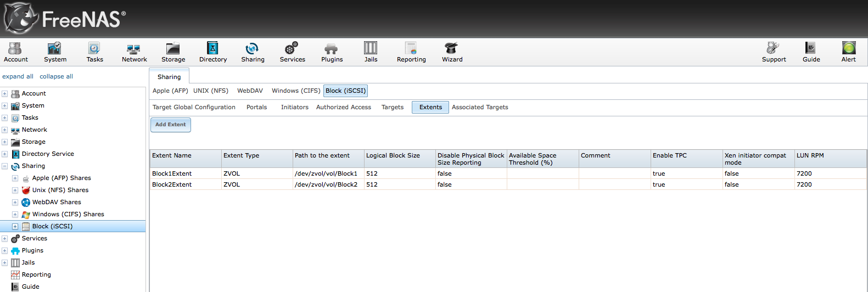Click the Apple (AFP) Shares tree icon
868x292 pixels.
[x=26, y=178]
